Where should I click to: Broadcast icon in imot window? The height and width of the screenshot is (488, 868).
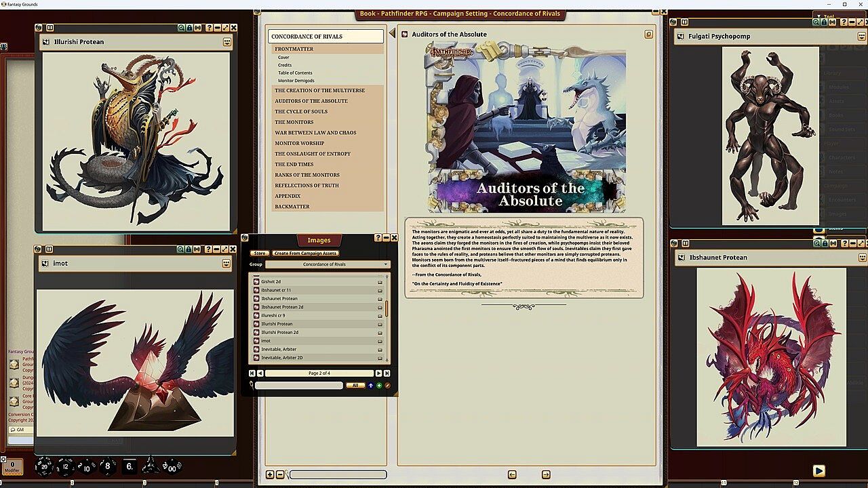[198, 249]
